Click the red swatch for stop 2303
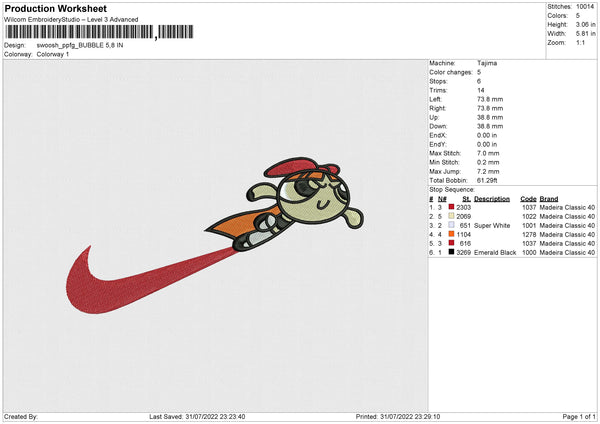The width and height of the screenshot is (600, 424). [x=451, y=207]
